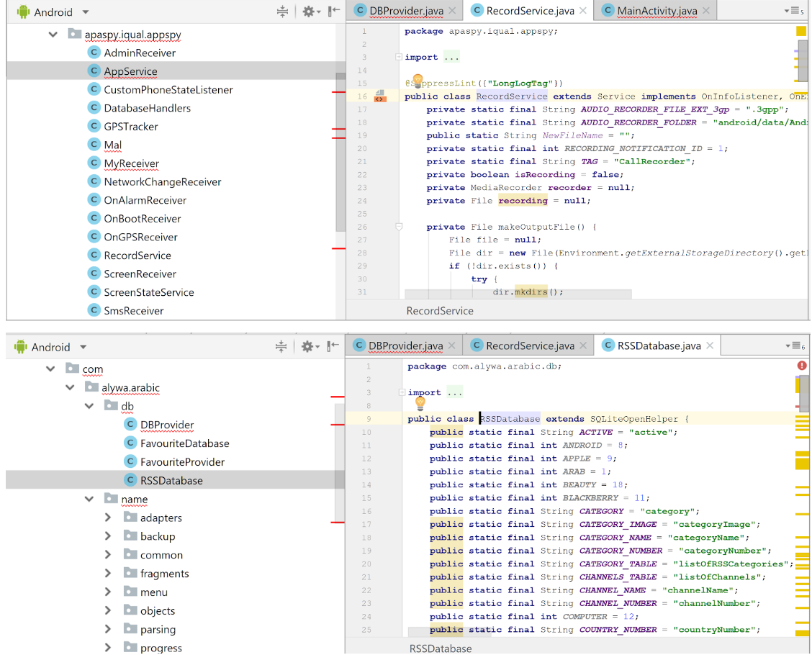
Task: Switch to the DBProvider.java tab in the bottom editor
Action: pyautogui.click(x=405, y=346)
